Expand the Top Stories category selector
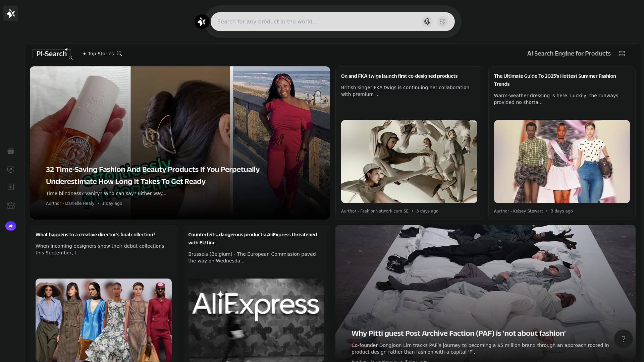Viewport: 644px width, 362px height. click(x=101, y=54)
